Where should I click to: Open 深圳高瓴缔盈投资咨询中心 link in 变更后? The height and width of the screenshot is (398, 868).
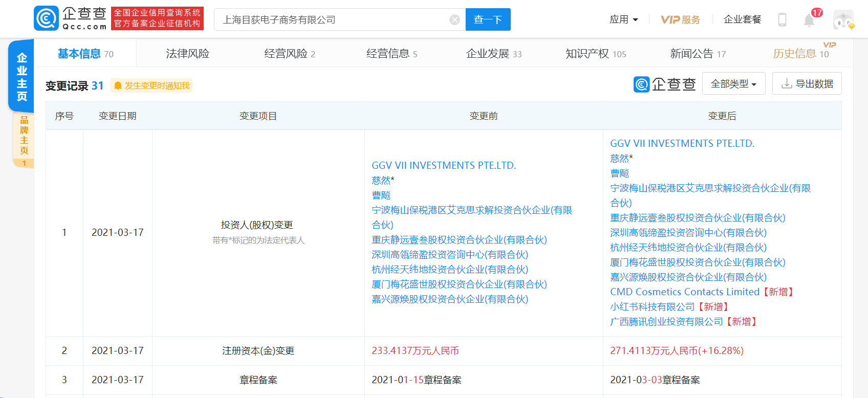688,232
